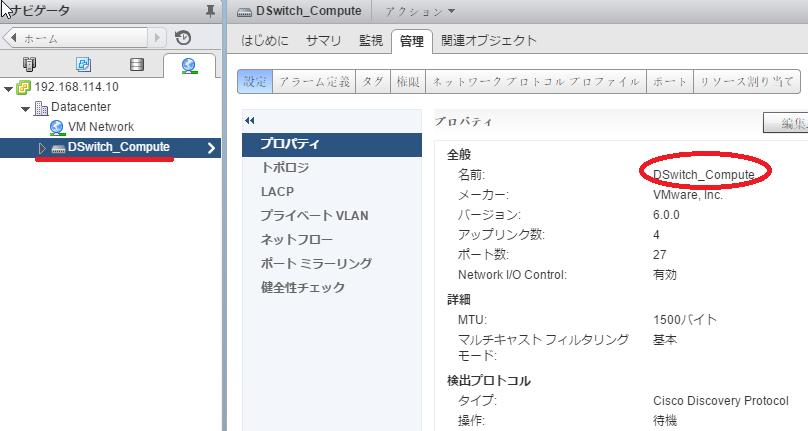
Task: Click the 検出プロトコル section heading
Action: (x=489, y=381)
